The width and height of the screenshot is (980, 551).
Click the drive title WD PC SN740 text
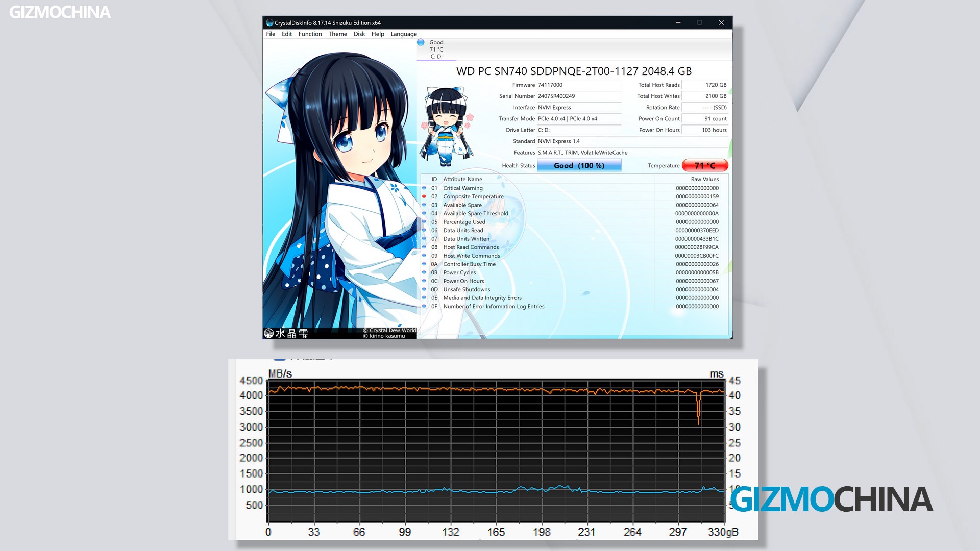[x=574, y=71]
